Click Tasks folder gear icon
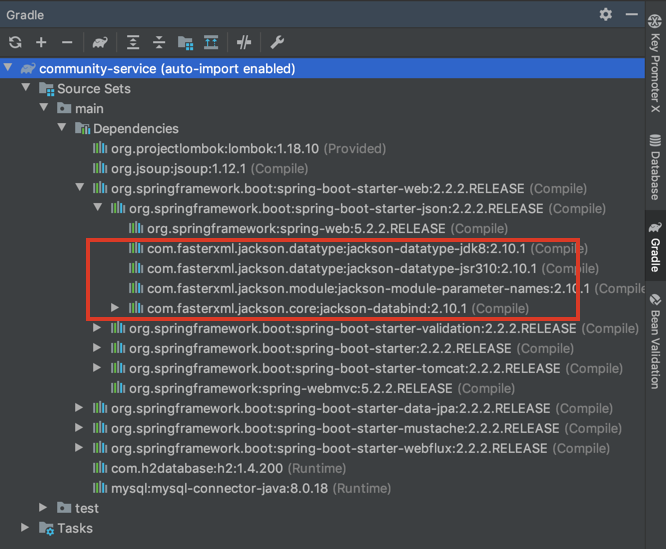The width and height of the screenshot is (666, 549). pyautogui.click(x=47, y=529)
